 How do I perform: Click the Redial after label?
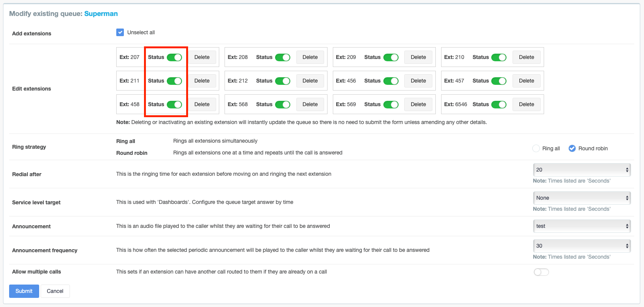tap(27, 174)
